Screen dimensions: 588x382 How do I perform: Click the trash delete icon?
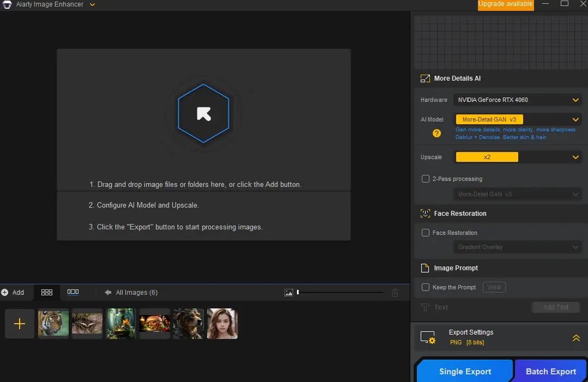click(395, 293)
